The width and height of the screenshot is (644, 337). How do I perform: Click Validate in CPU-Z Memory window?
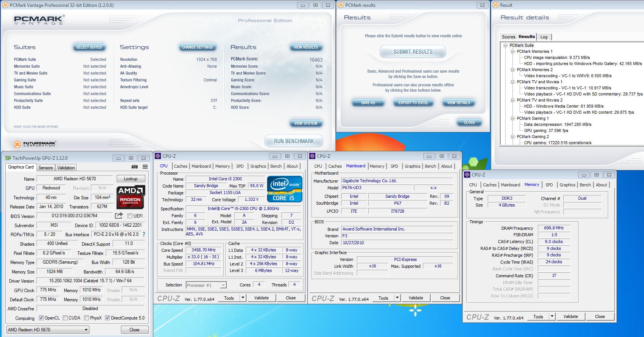(570, 316)
